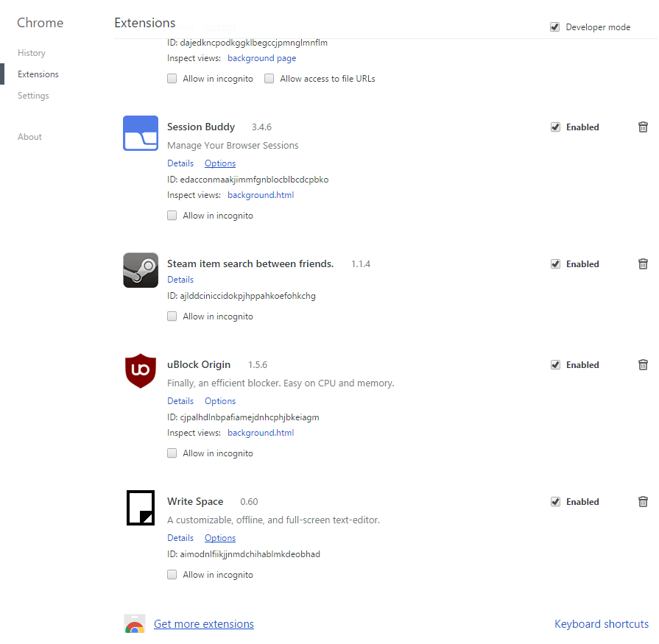The width and height of the screenshot is (659, 644).
Task: Disable the Write Space Enabled checkbox
Action: coord(556,502)
